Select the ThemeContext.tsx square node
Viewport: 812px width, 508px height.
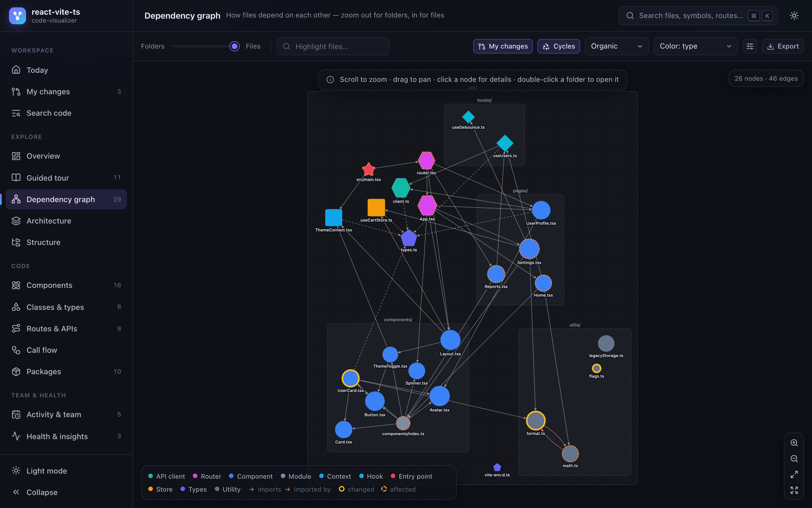tap(334, 217)
